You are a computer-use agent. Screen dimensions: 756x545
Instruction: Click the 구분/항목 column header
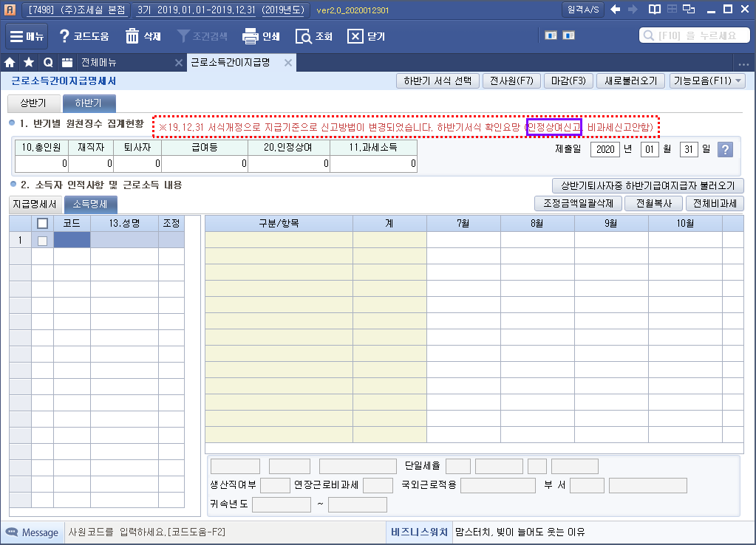[x=279, y=223]
